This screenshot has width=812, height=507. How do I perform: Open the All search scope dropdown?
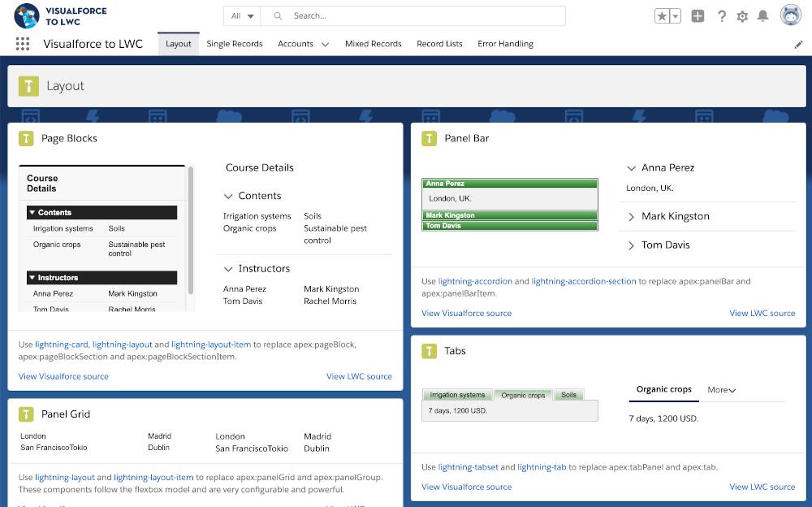point(242,16)
